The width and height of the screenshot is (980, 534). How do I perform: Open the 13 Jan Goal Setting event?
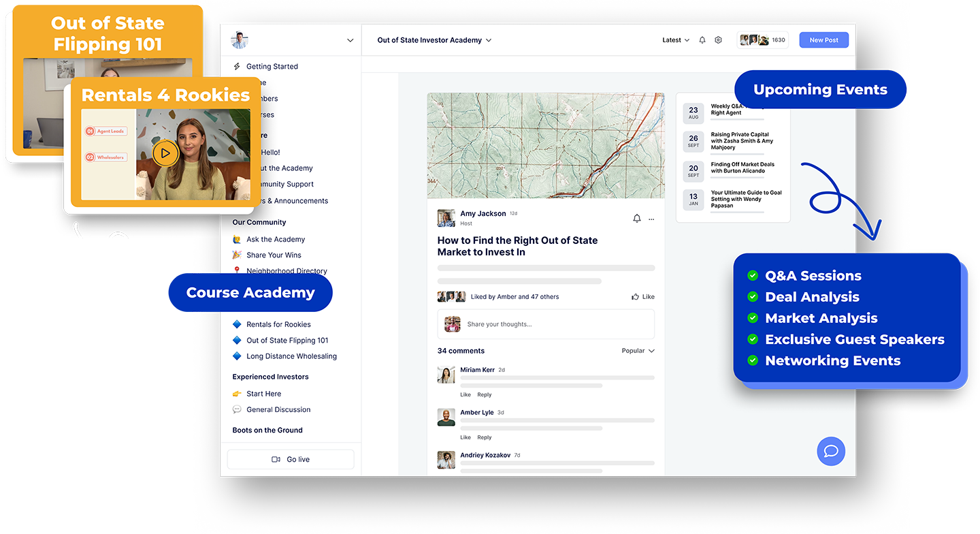coord(733,200)
